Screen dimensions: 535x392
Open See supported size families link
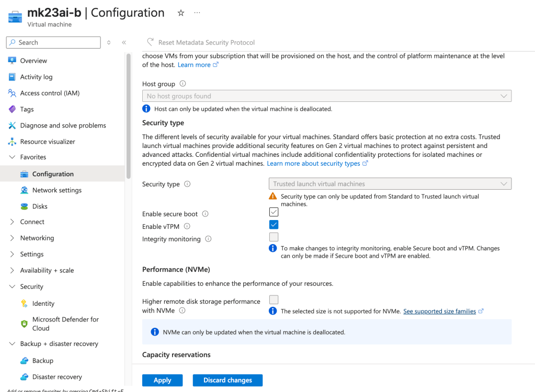(439, 311)
